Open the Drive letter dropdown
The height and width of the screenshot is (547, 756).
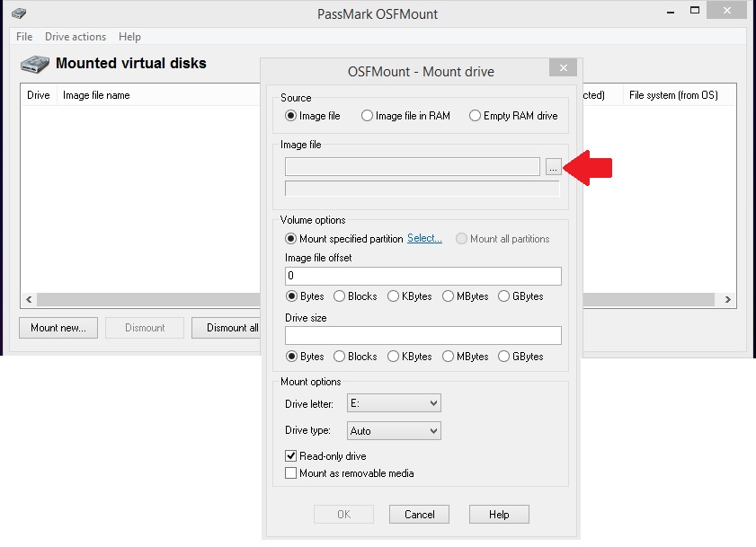pos(394,403)
